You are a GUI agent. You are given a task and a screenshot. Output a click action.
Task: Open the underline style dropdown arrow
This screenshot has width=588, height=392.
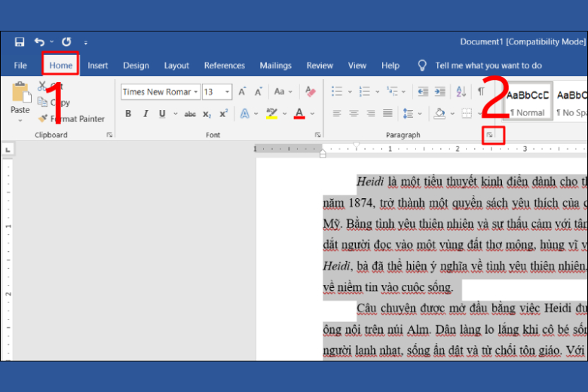[x=175, y=114]
